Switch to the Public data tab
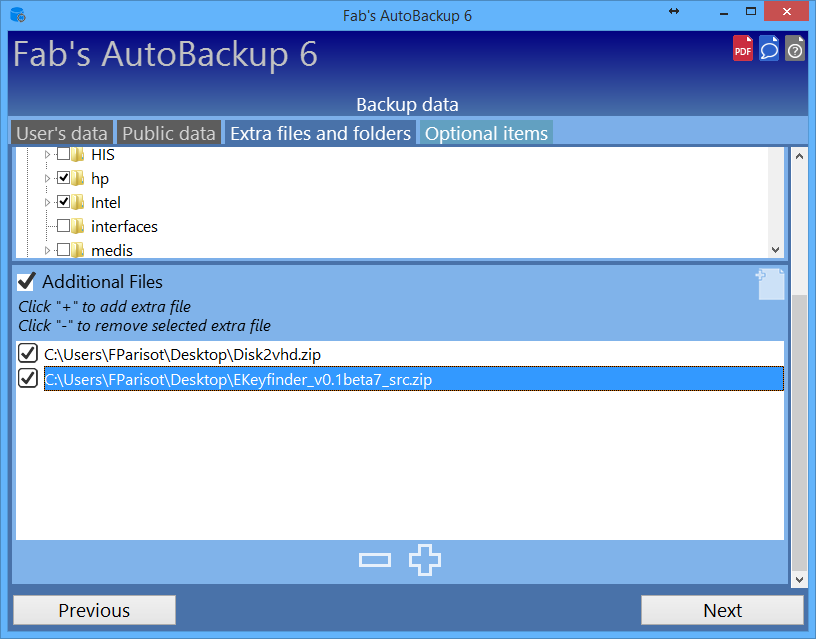 (x=169, y=133)
